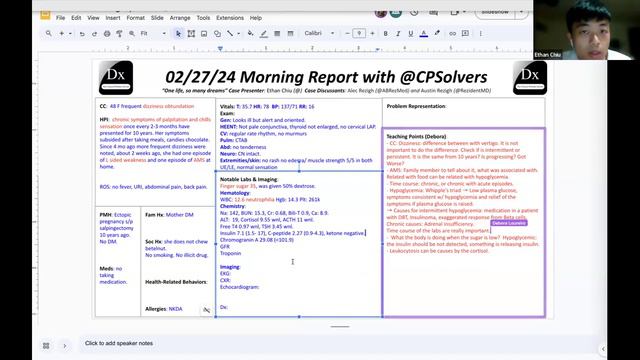Open the Extensions menu
Screen dimensions: 640x360
tap(230, 18)
